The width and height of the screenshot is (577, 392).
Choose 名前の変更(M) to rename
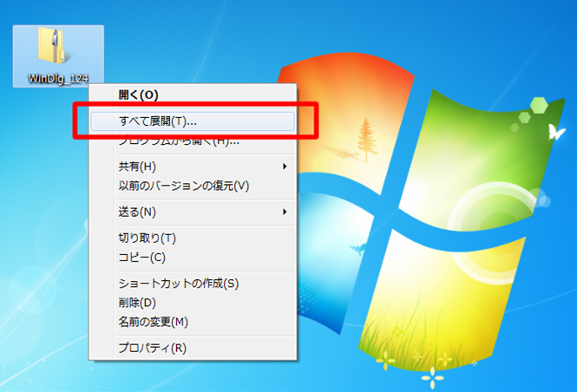193,322
